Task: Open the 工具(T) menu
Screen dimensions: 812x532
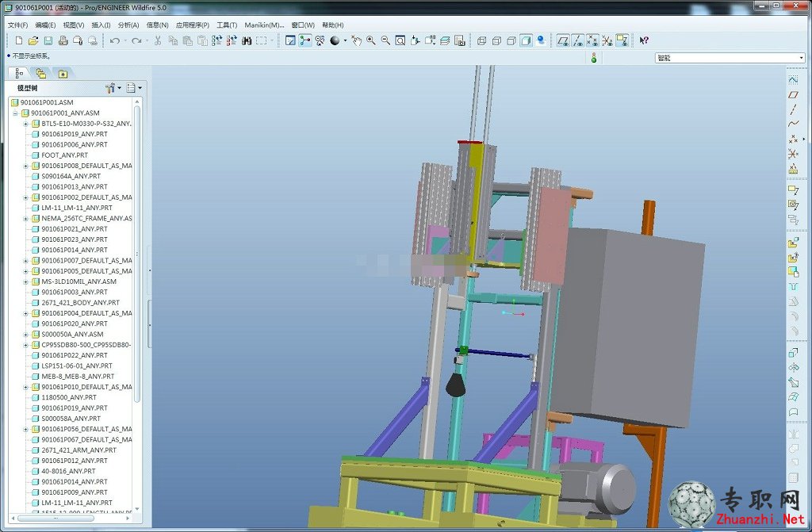Action: (227, 25)
